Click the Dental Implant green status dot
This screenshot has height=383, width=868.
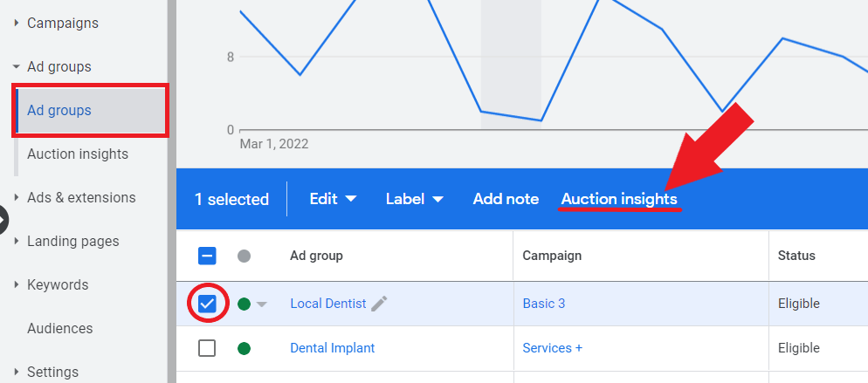245,348
